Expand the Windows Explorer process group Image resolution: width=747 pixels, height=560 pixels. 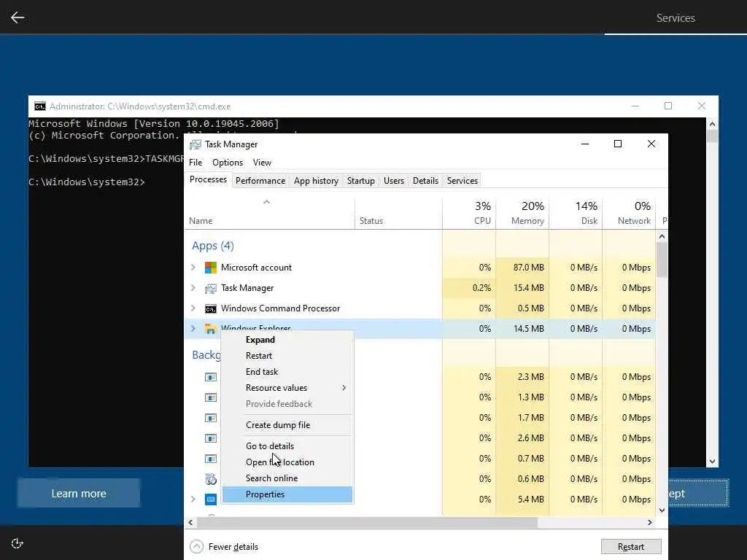[193, 329]
